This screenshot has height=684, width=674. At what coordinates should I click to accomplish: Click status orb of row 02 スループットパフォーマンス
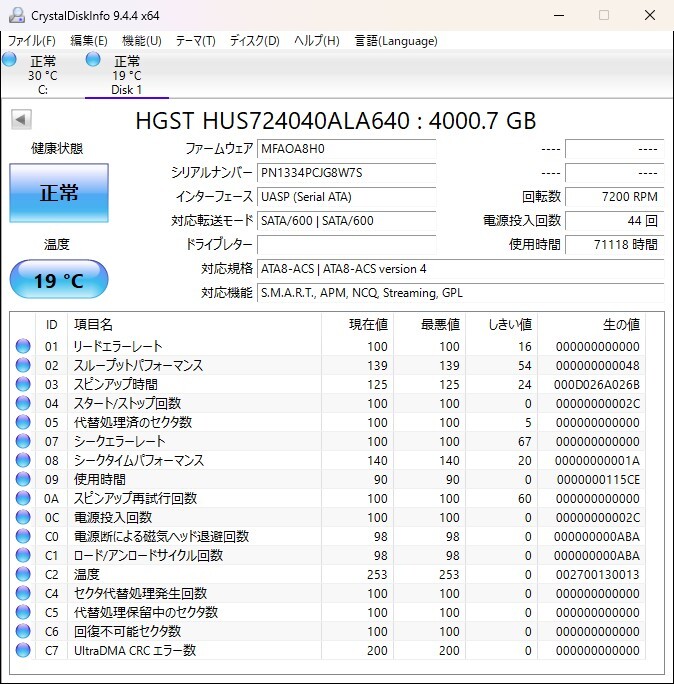pyautogui.click(x=23, y=365)
